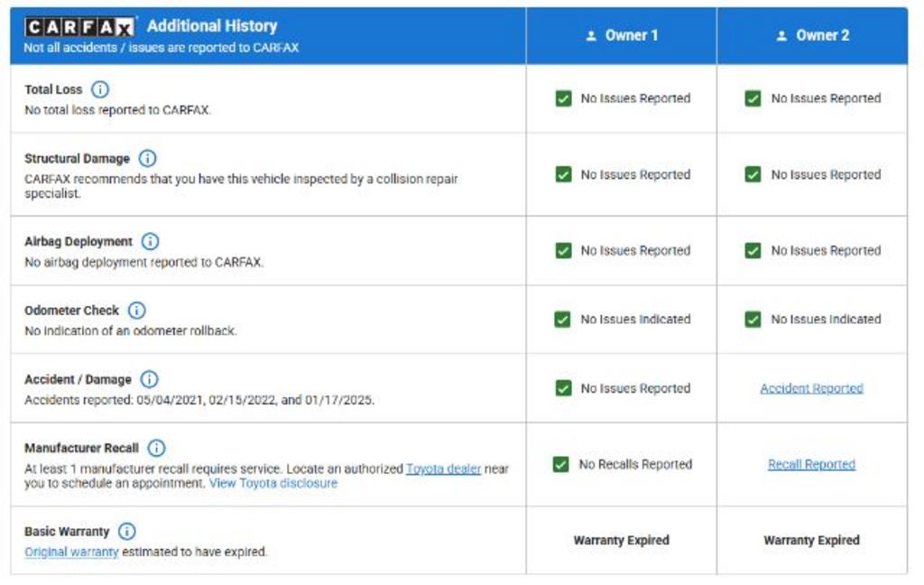Screen dimensions: 924x585
Task: Click the Total Loss info icon
Action: click(100, 89)
